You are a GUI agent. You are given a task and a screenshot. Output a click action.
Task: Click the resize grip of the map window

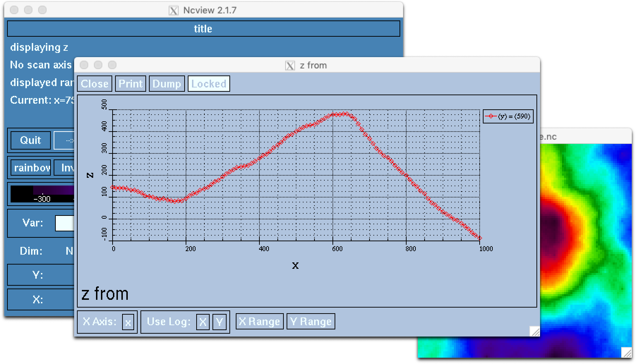click(627, 352)
